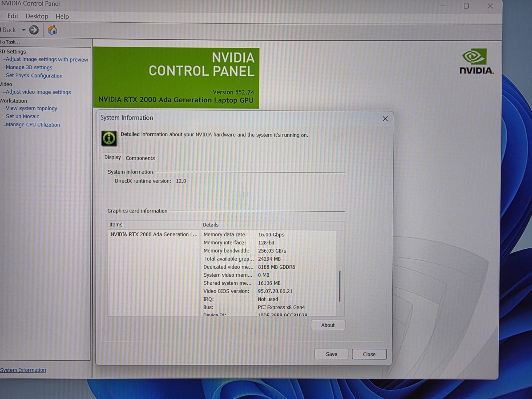Minimize the NVIDIA Control Panel window
532x399 pixels.
point(443,6)
